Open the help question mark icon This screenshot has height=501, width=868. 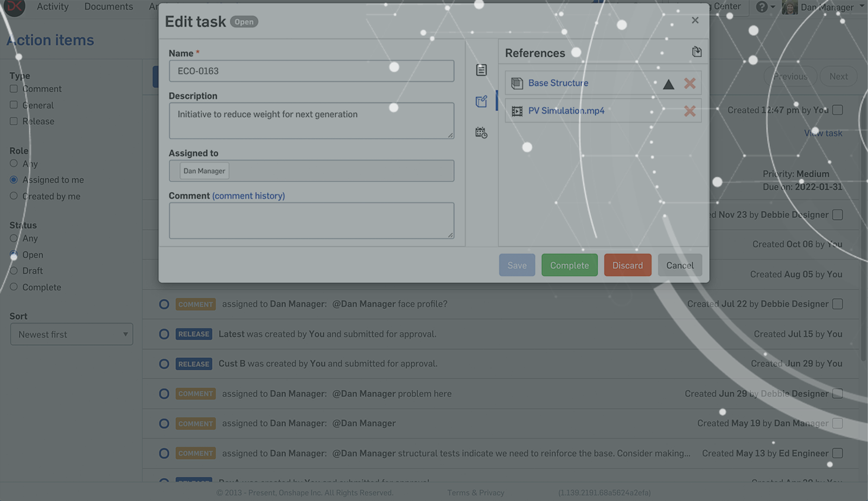(x=762, y=7)
